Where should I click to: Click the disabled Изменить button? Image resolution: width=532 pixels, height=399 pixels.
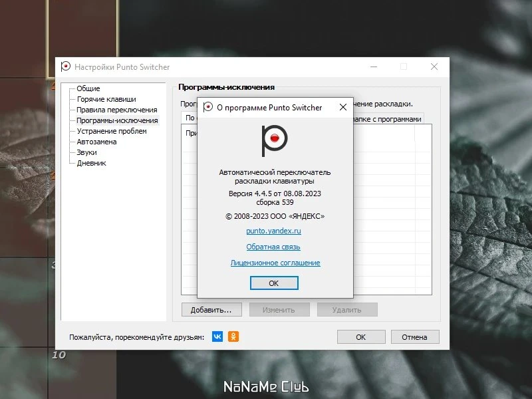pyautogui.click(x=279, y=310)
